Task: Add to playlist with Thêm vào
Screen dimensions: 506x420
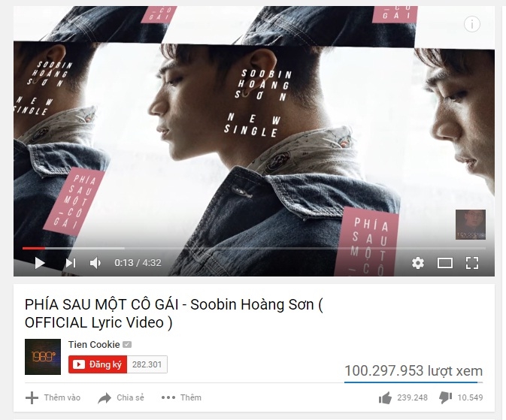Action: 53,397
